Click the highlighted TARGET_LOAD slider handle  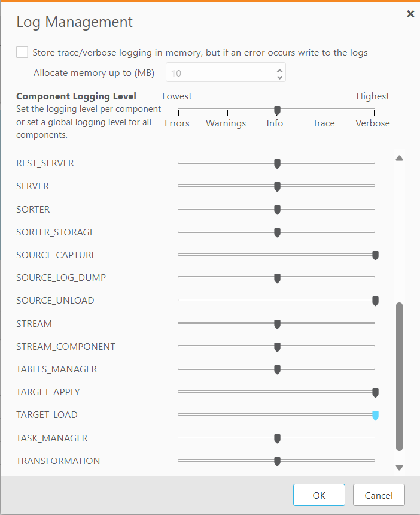pos(375,415)
